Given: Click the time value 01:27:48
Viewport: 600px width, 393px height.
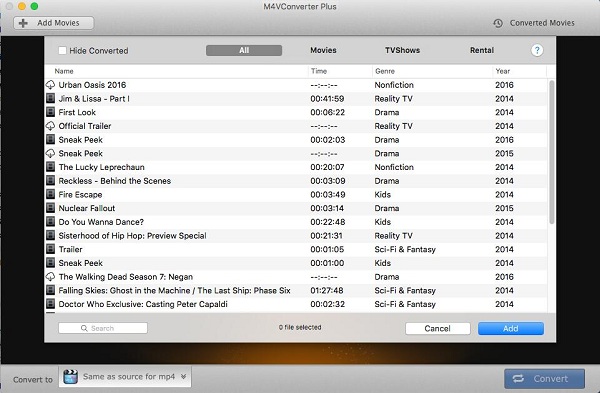Looking at the screenshot, I should point(326,290).
